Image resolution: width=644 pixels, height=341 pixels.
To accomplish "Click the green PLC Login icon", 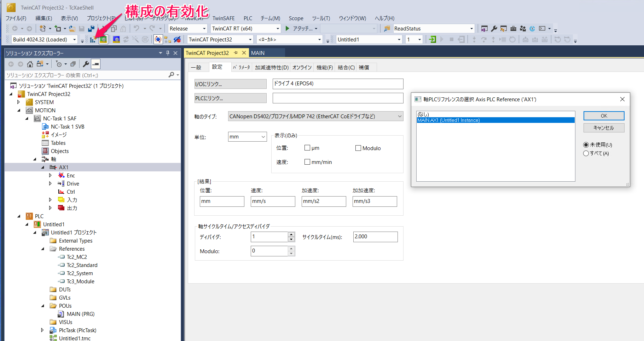I will [x=432, y=40].
